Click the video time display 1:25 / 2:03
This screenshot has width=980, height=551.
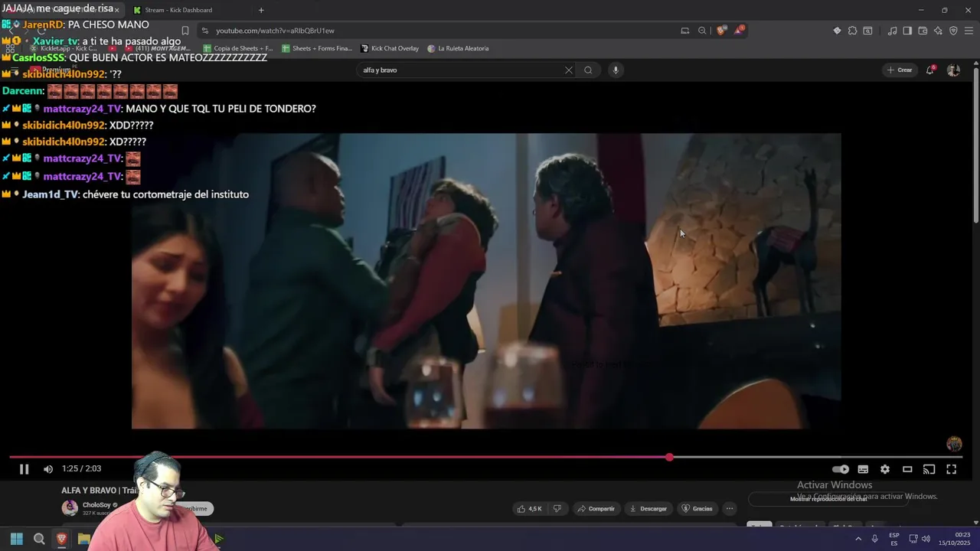coord(81,469)
